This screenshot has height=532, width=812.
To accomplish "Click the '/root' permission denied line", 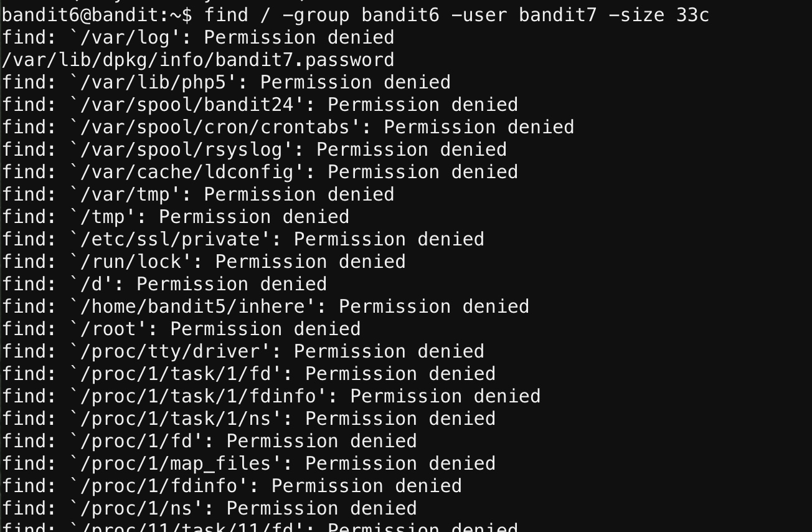I will (x=181, y=329).
